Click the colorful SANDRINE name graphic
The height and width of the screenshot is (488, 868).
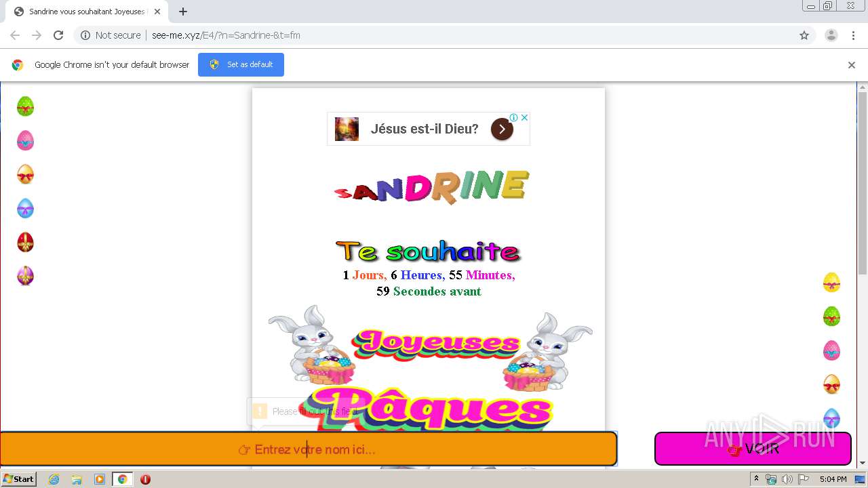[432, 186]
